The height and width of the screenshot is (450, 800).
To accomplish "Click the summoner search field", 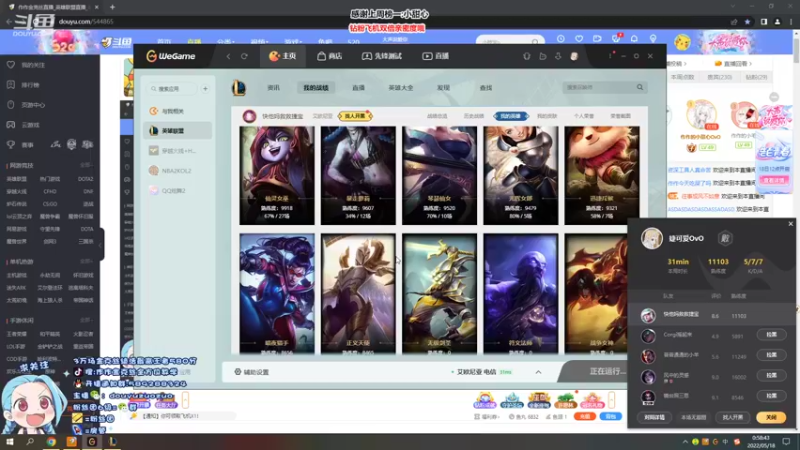I will tap(598, 87).
